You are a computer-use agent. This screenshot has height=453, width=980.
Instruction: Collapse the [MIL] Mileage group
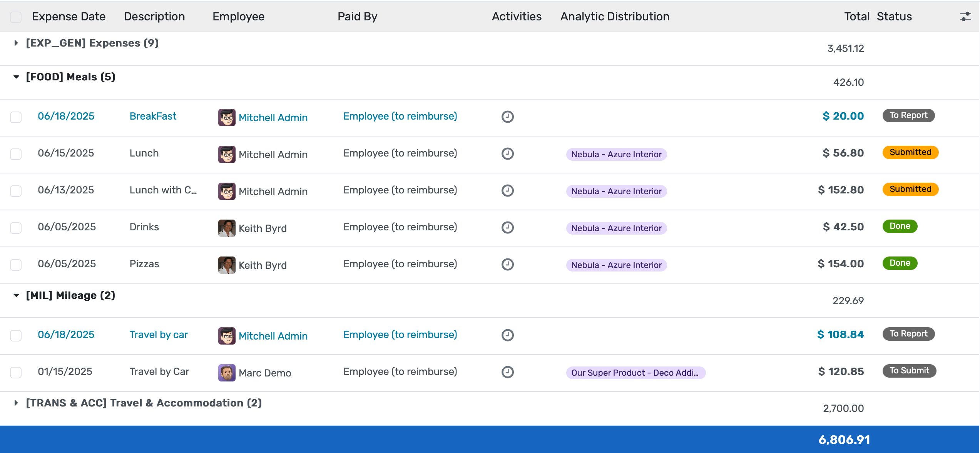(x=16, y=295)
